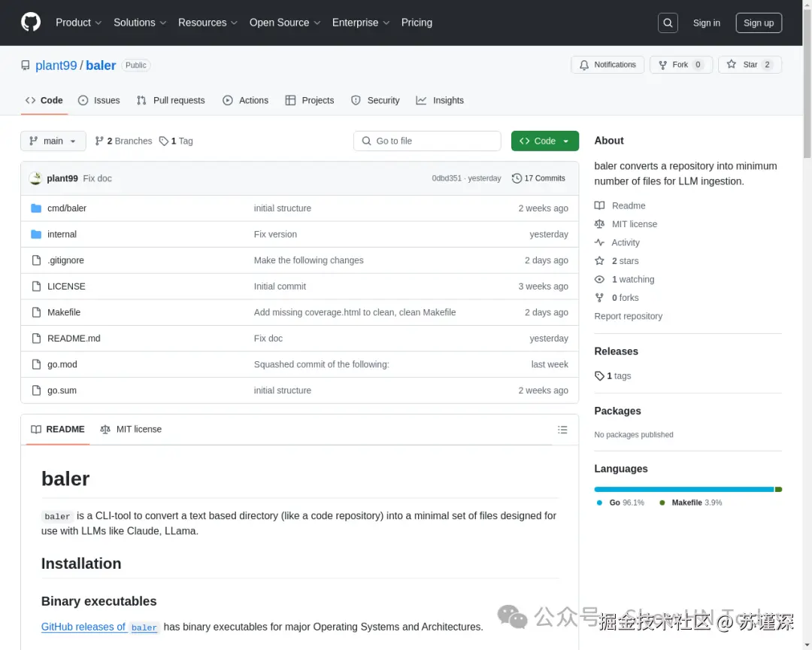This screenshot has width=812, height=650.
Task: Click the Notifications bell button
Action: click(607, 65)
